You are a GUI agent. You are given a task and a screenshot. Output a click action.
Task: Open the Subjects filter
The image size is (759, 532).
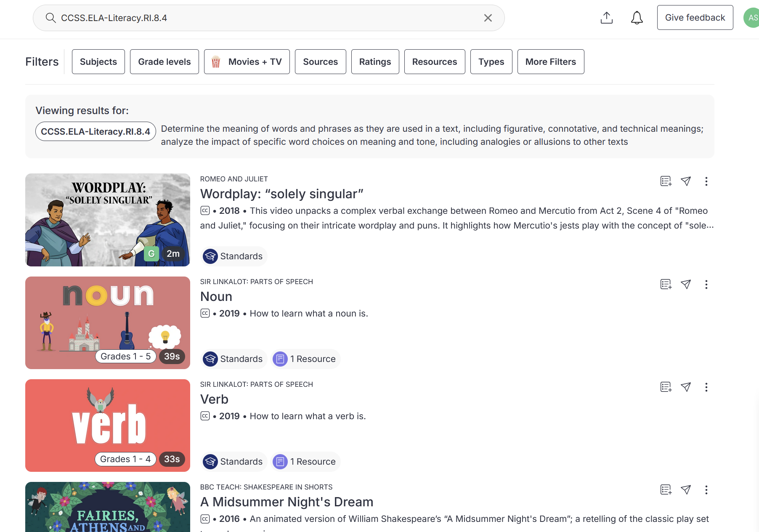(x=98, y=61)
